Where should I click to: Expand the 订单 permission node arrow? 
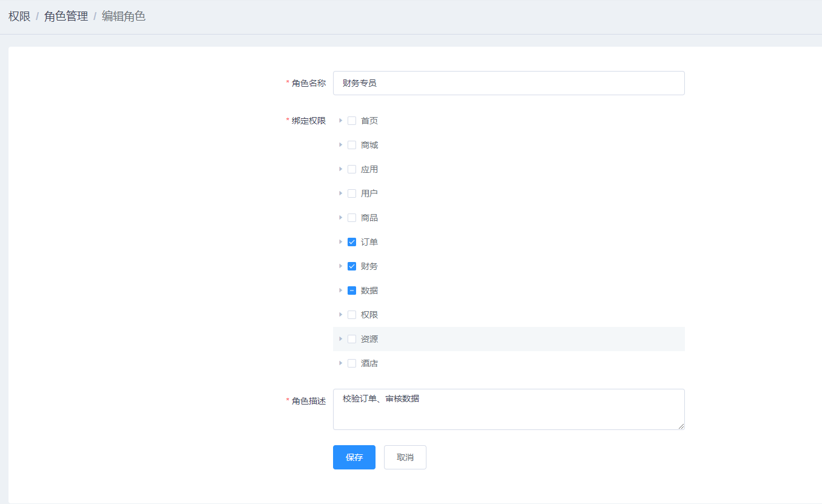tap(341, 242)
